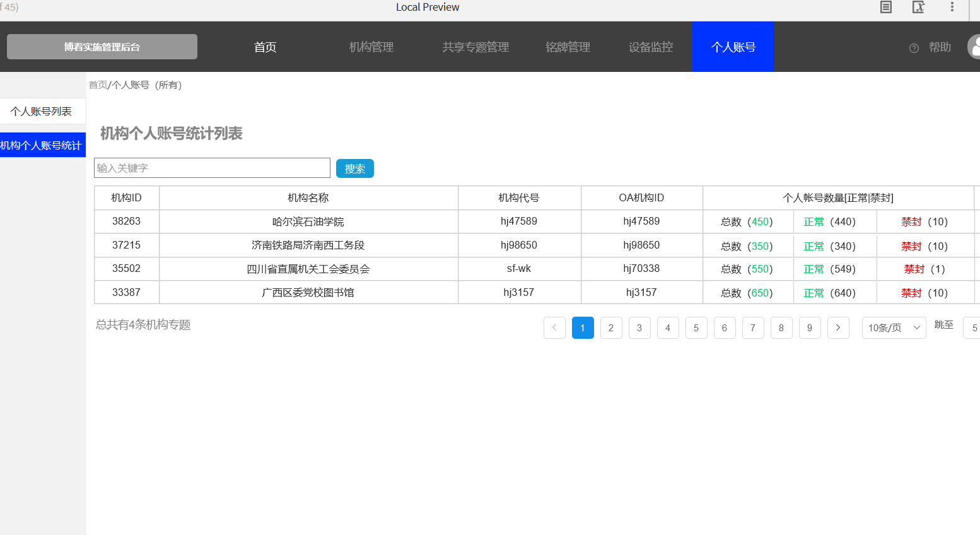980x535 pixels.
Task: Open the three-dot more options menu
Action: coord(952,7)
